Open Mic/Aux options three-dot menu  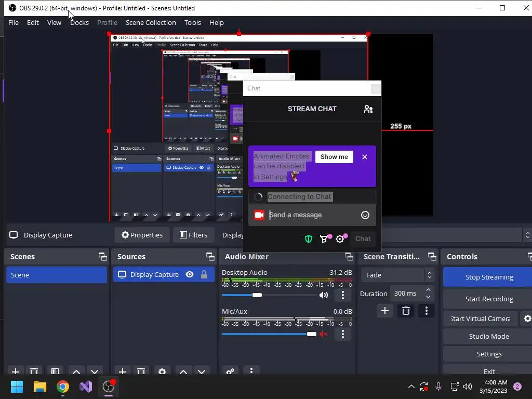pos(343,334)
